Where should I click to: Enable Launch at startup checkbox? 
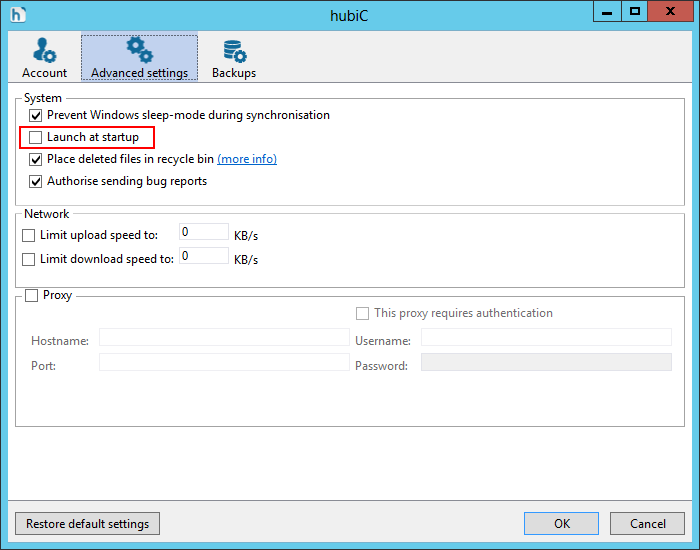[35, 138]
